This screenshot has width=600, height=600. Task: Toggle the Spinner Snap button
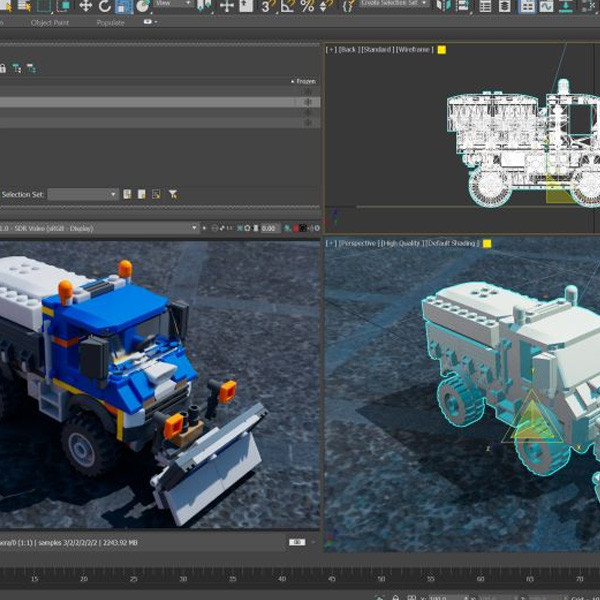coord(325,6)
